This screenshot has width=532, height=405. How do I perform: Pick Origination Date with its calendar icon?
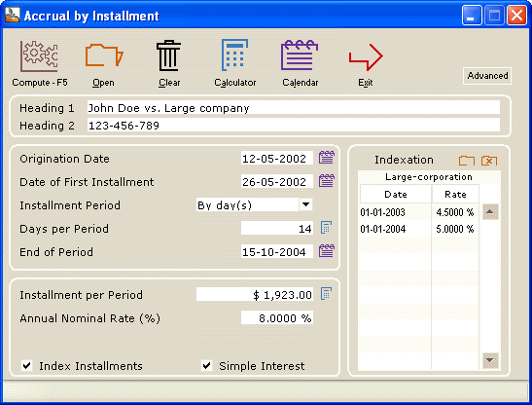point(327,158)
